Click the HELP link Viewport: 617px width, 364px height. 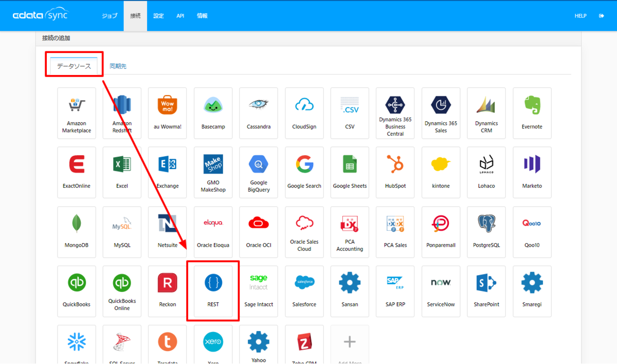(x=580, y=16)
